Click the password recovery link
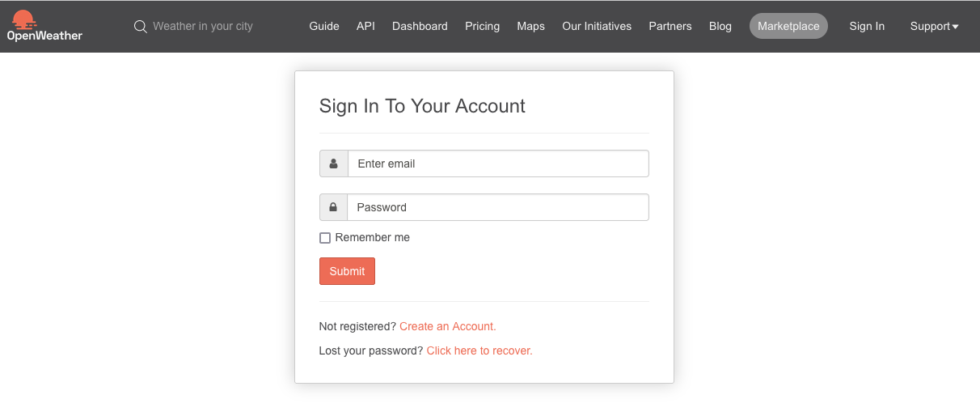Viewport: 980px width, 412px height. [x=479, y=350]
